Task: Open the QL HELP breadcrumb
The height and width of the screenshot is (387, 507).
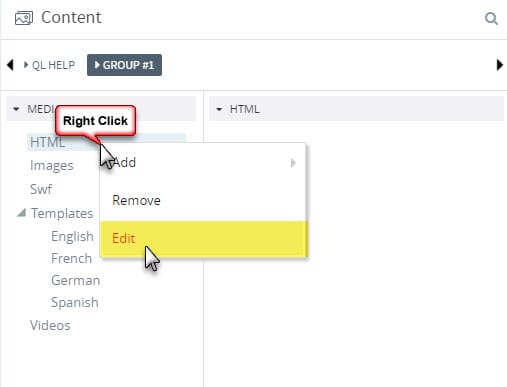Action: click(49, 65)
